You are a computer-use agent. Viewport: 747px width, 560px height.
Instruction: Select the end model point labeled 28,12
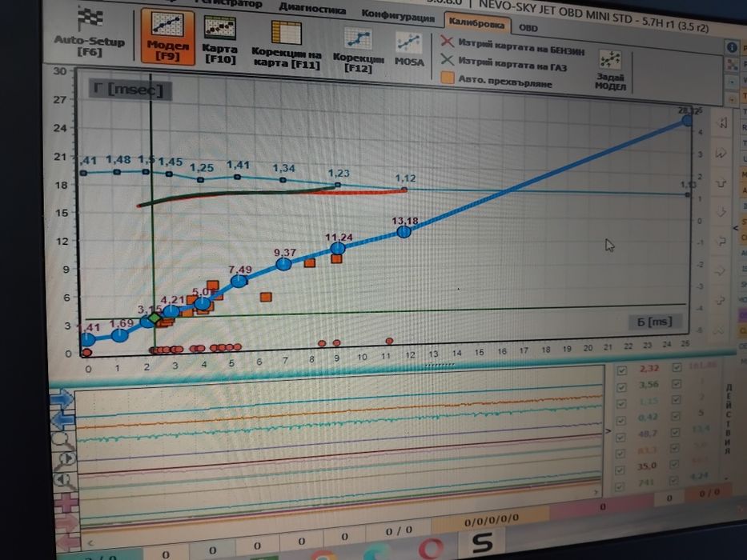click(x=687, y=121)
